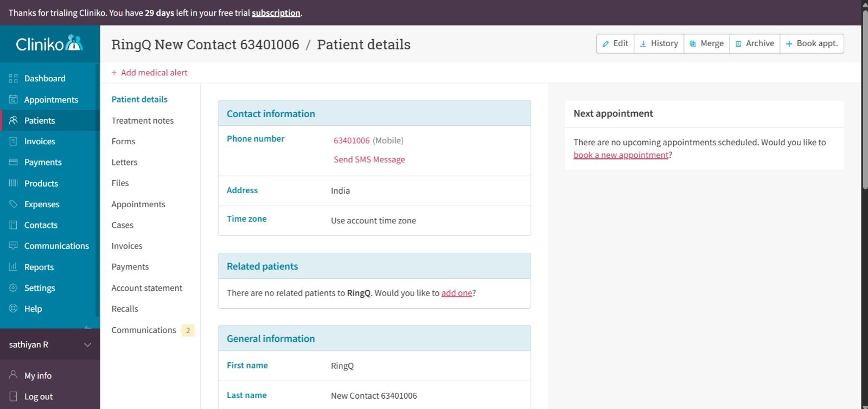The height and width of the screenshot is (409, 868).
Task: Click the History button label
Action: (665, 43)
